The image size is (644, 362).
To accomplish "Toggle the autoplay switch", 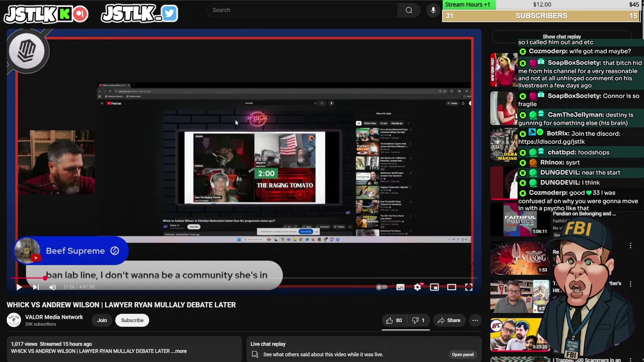I will 382,287.
